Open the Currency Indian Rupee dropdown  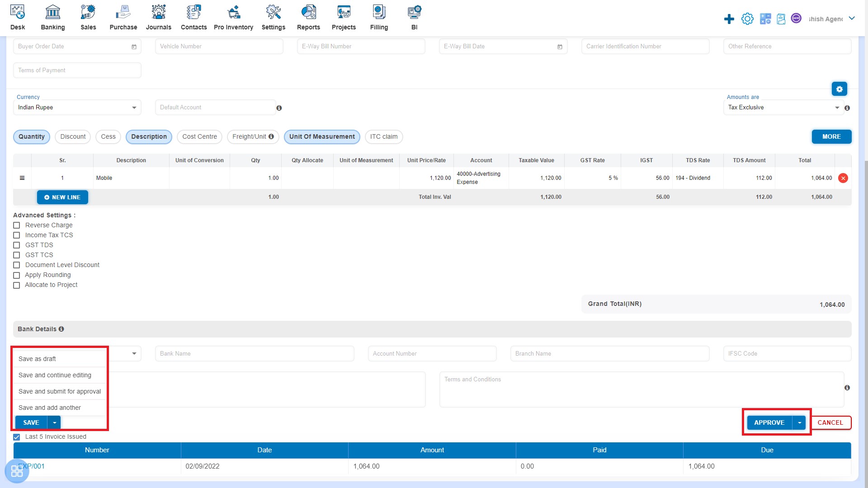(x=77, y=108)
